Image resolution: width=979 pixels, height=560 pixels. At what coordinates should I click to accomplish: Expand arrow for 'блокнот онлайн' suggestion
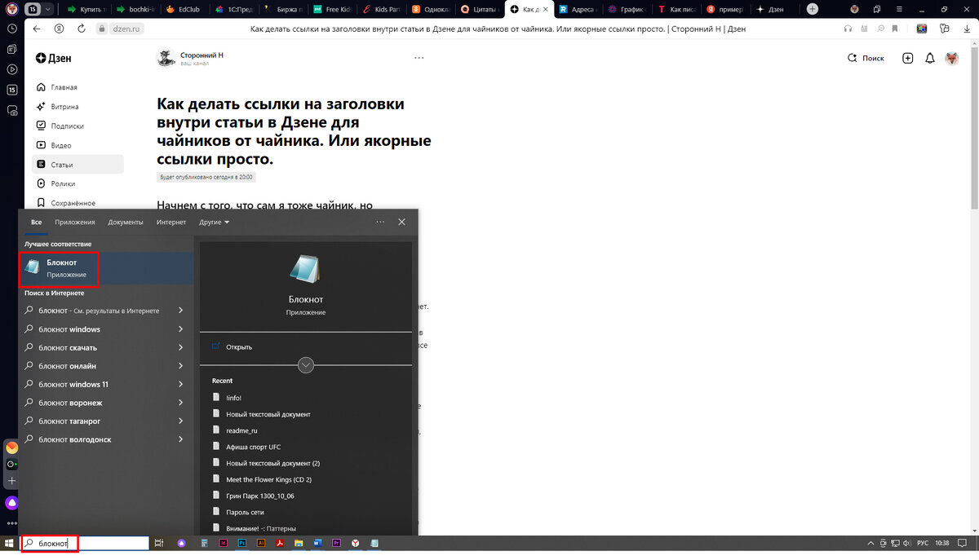180,366
